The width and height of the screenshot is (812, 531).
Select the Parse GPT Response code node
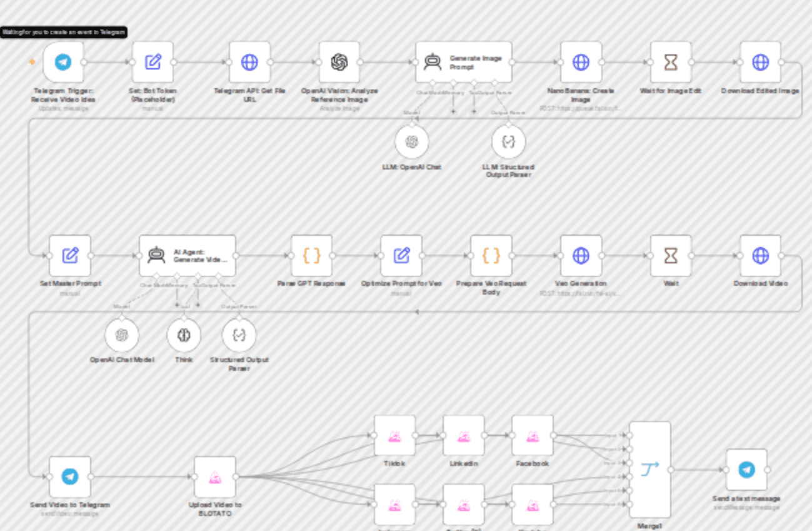[311, 255]
